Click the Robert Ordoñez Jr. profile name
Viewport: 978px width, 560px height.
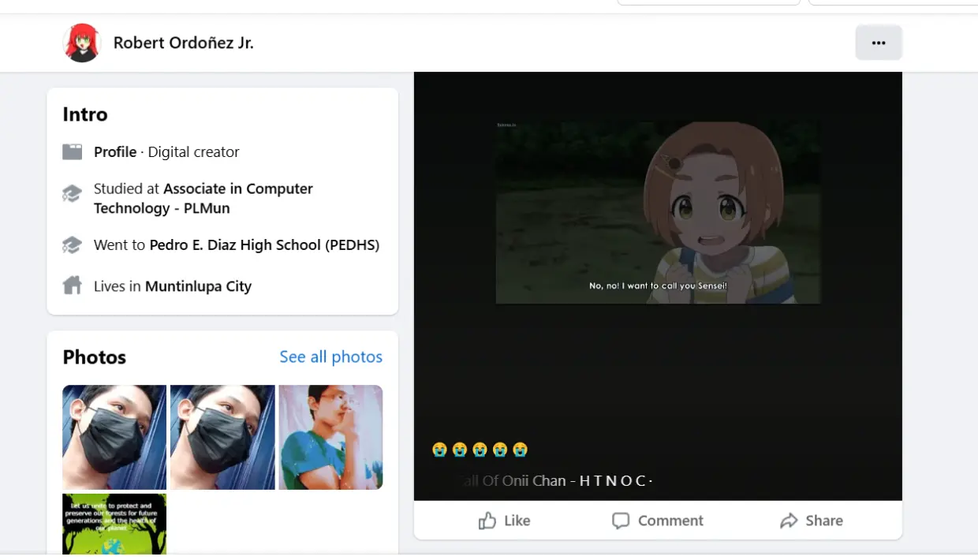point(183,43)
